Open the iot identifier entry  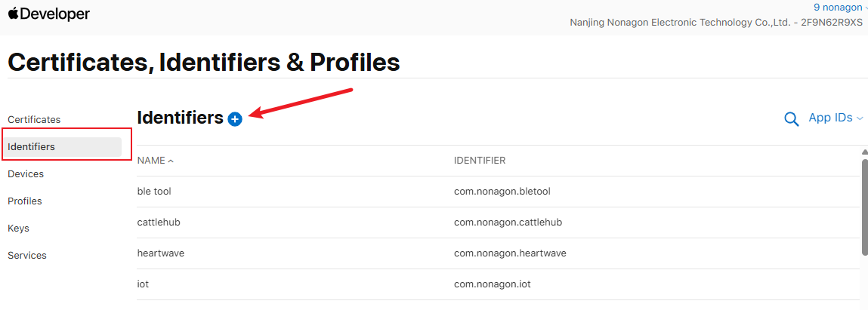[144, 284]
